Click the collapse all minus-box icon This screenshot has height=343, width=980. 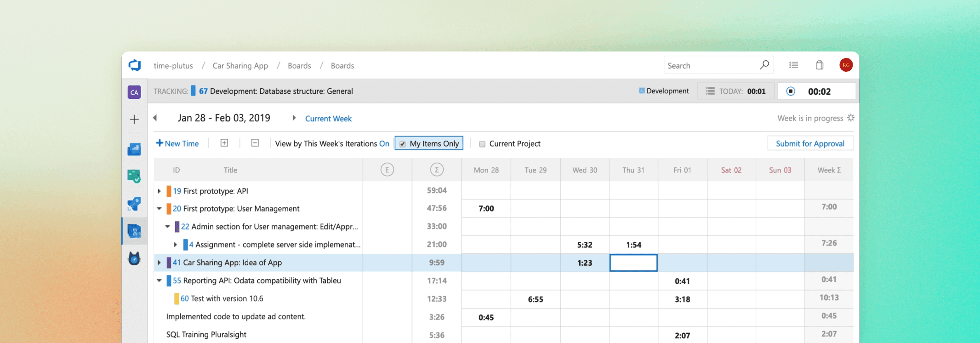click(255, 143)
